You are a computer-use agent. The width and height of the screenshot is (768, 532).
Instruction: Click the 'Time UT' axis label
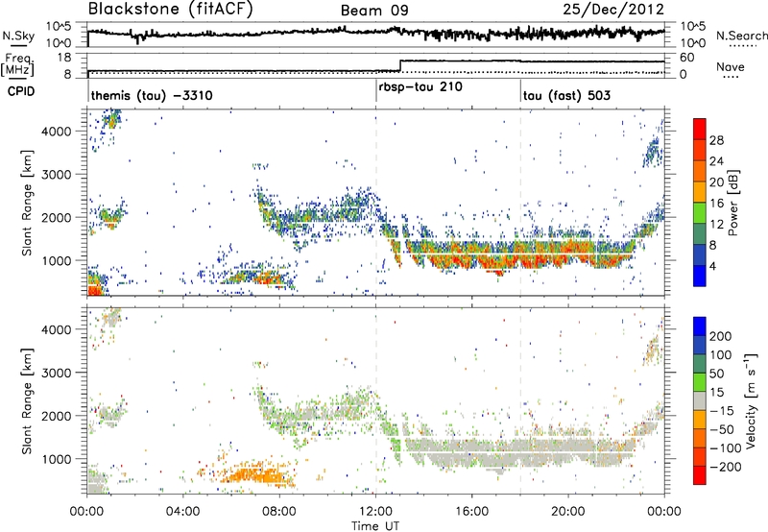(375, 525)
